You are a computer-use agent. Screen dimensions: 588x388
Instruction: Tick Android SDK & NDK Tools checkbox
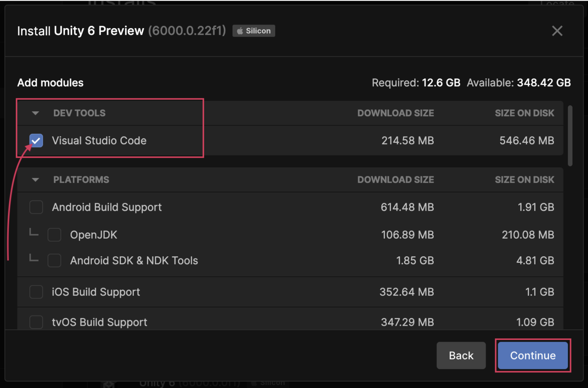[54, 260]
